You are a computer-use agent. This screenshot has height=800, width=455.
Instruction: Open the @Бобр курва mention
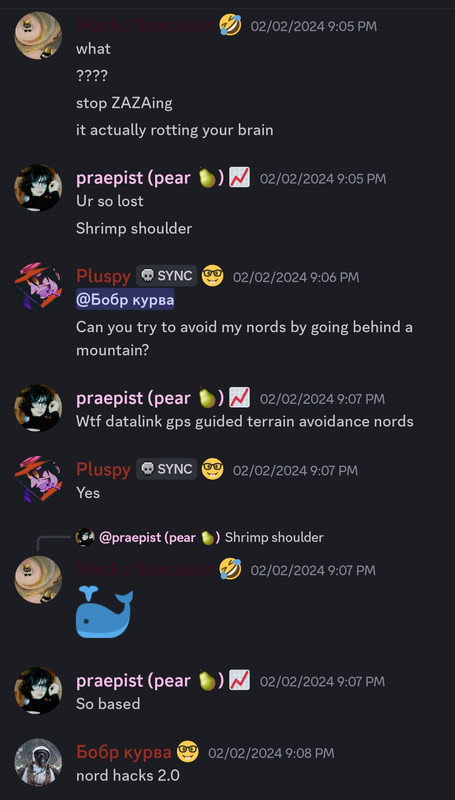(x=125, y=300)
